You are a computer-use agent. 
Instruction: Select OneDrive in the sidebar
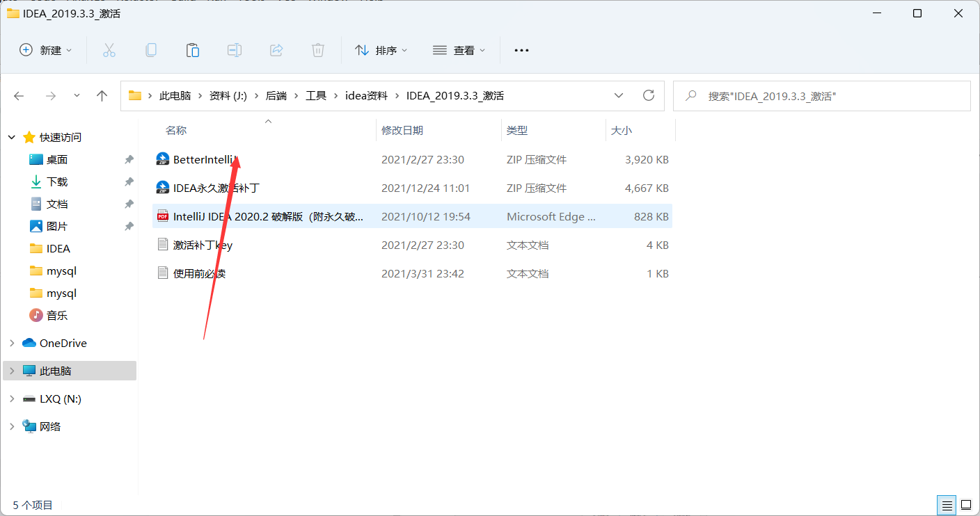pos(63,343)
